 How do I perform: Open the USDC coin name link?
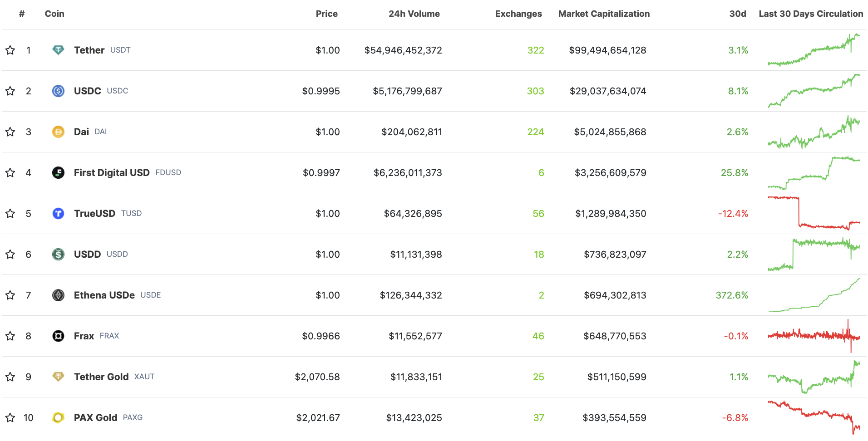tap(88, 91)
